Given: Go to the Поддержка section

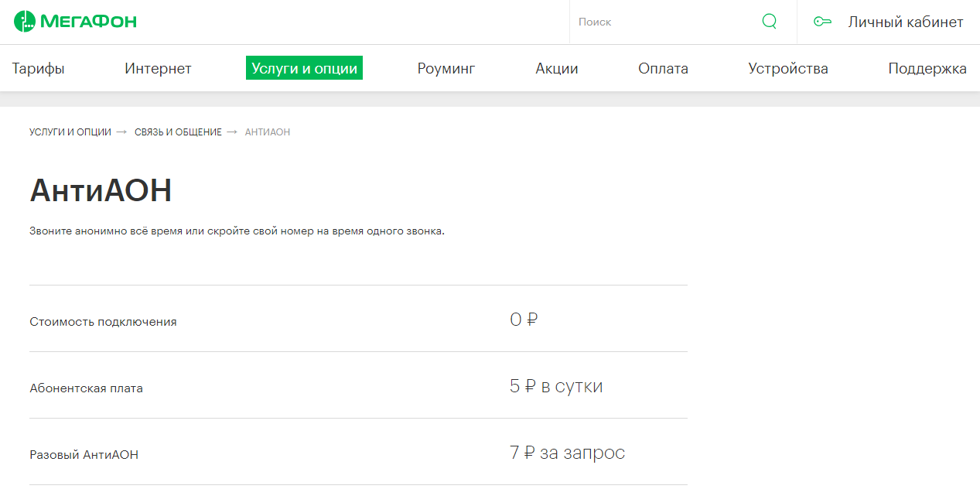Looking at the screenshot, I should (927, 69).
